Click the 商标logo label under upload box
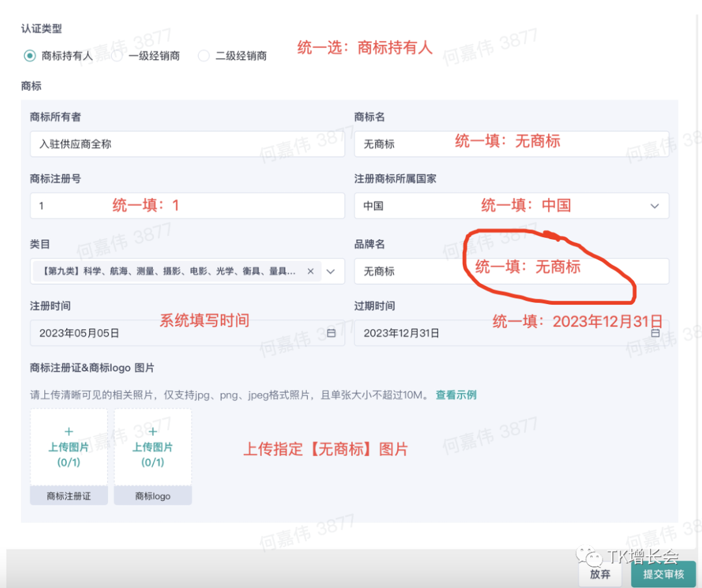The width and height of the screenshot is (702, 588). [152, 495]
